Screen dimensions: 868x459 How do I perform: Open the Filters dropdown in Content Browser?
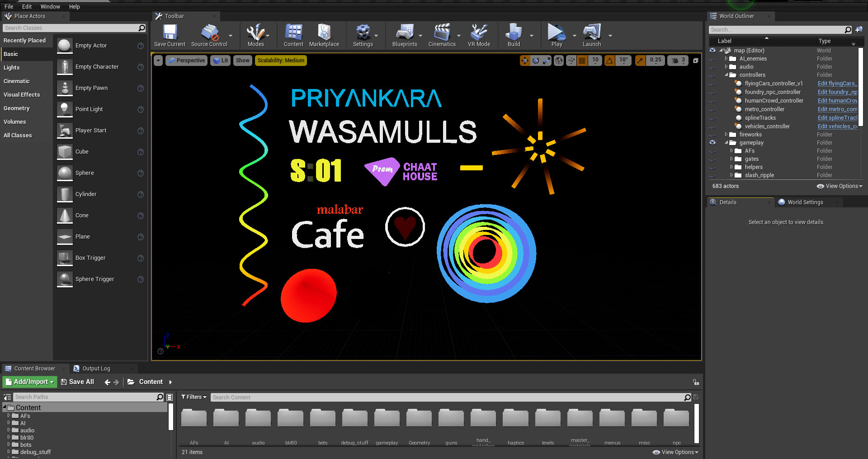[x=194, y=397]
